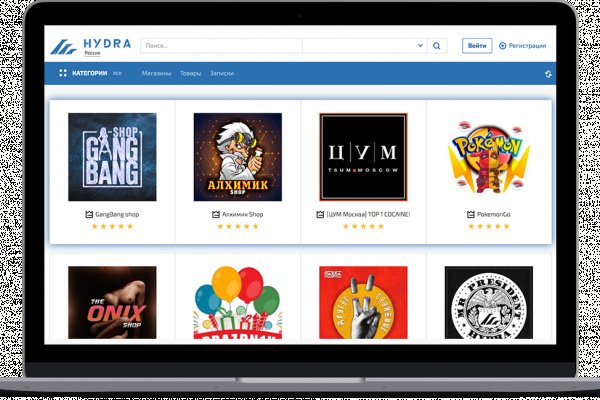The height and width of the screenshot is (400, 600).
Task: Follow the Регистрация link
Action: (x=527, y=46)
